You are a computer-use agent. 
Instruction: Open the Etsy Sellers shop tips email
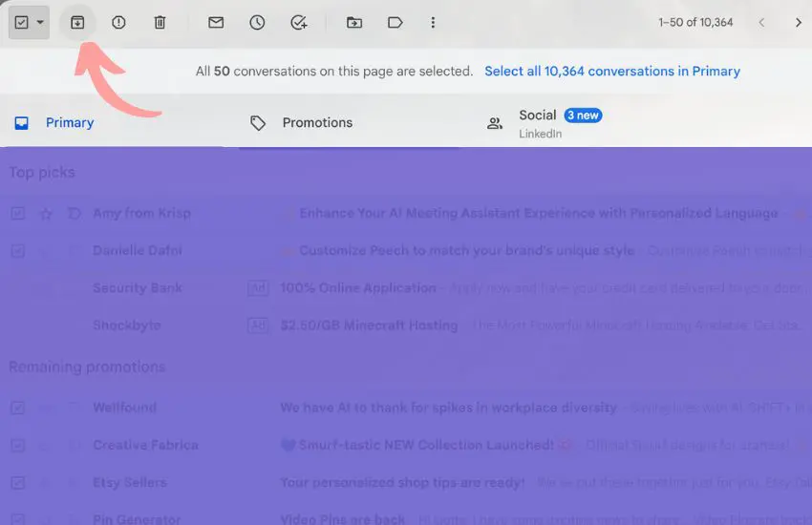(x=406, y=483)
